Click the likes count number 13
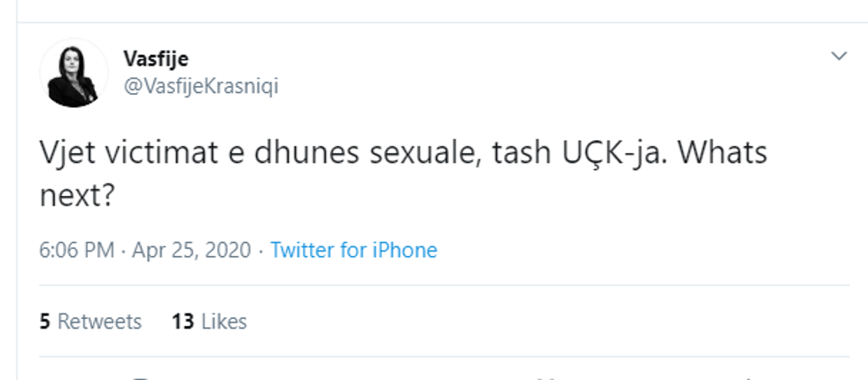The width and height of the screenshot is (868, 380). (182, 321)
